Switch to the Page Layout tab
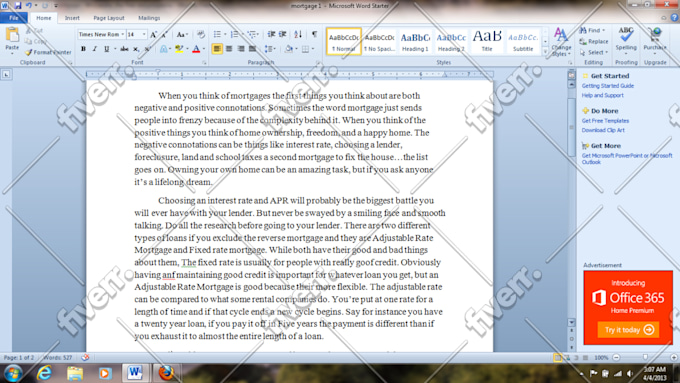 coord(109,18)
